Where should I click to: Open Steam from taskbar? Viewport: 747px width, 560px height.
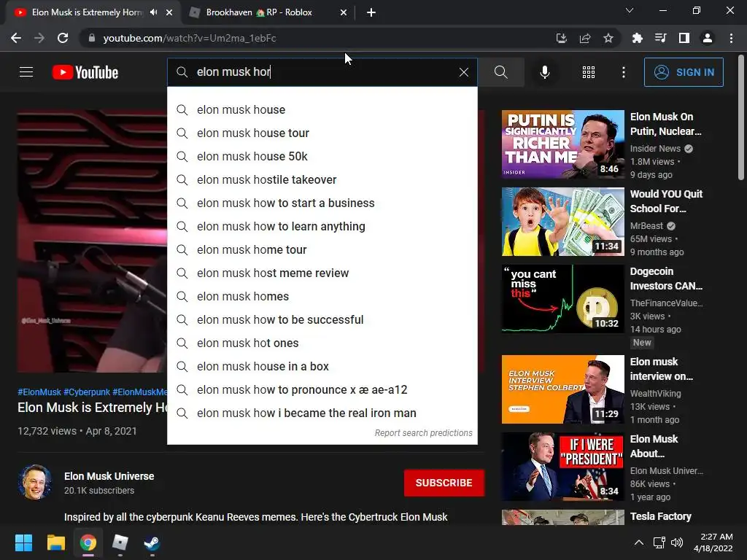tap(152, 542)
